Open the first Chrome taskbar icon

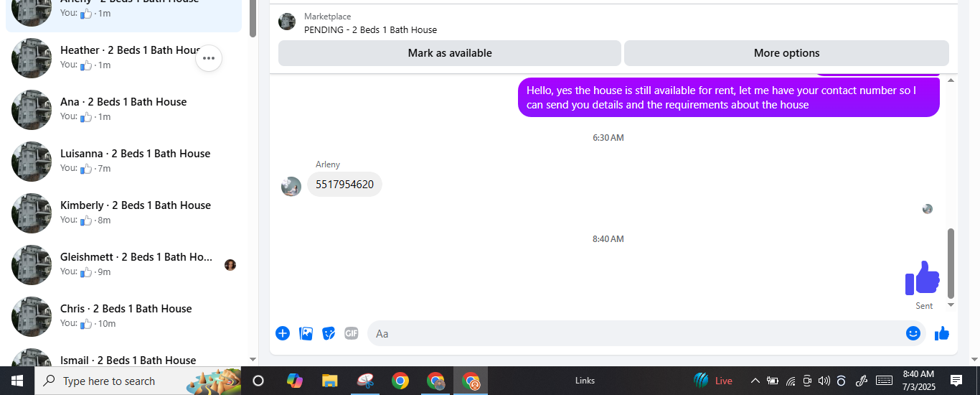click(400, 381)
